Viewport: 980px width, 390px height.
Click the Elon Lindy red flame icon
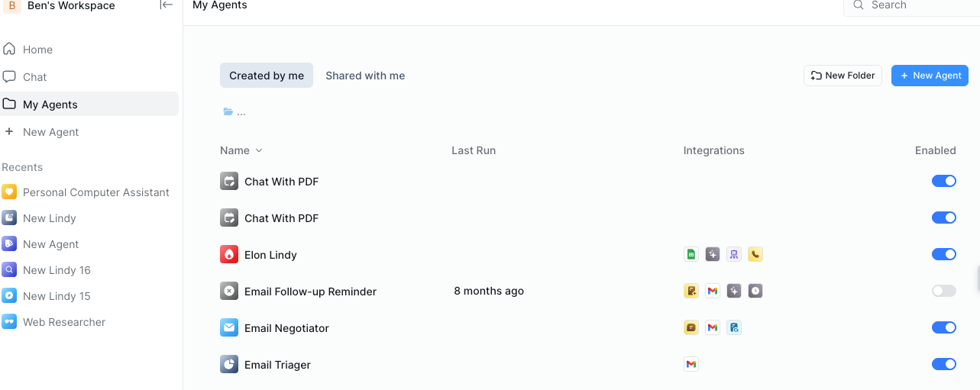[x=229, y=255]
